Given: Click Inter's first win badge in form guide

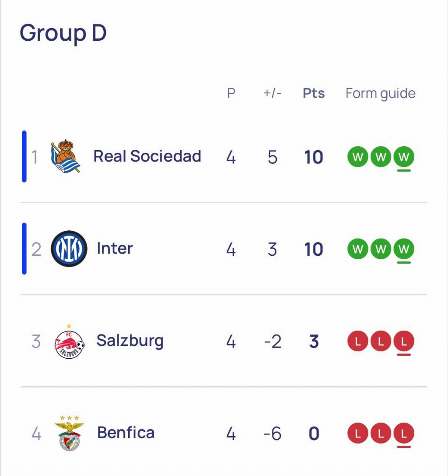Looking at the screenshot, I should click(x=358, y=250).
